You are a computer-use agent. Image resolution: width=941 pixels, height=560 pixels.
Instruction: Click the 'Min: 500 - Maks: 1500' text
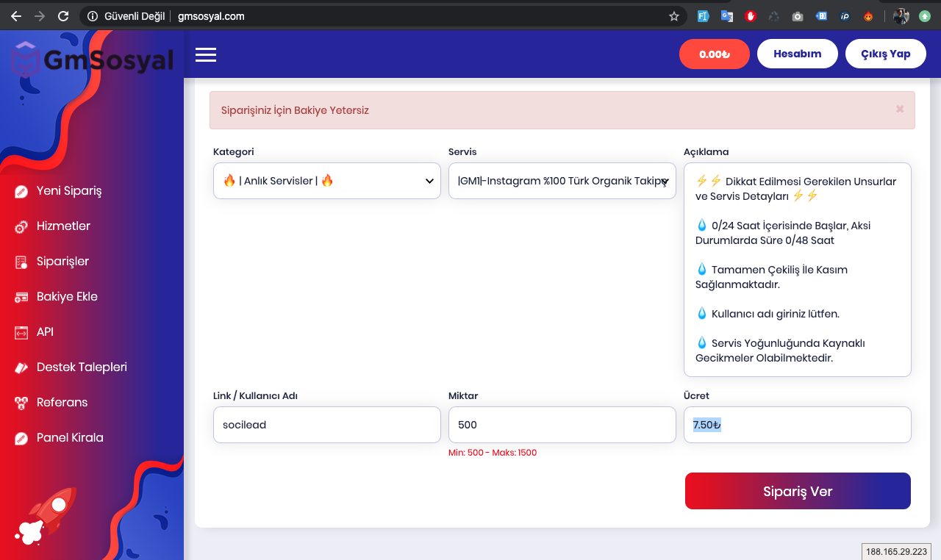(x=493, y=453)
